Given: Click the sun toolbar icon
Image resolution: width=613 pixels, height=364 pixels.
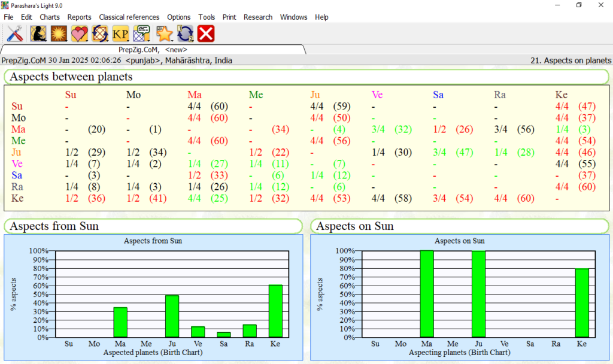Looking at the screenshot, I should coord(59,34).
